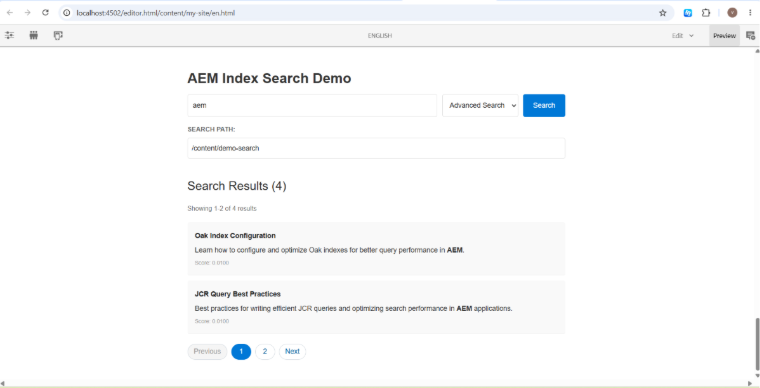Click the SEARCH PATH label
760x388 pixels.
[211, 129]
